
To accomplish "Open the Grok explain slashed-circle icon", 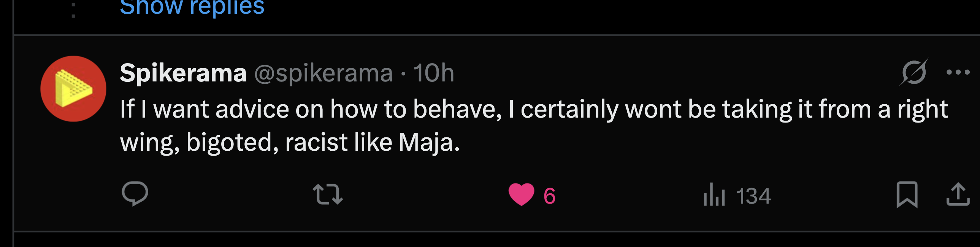I will click(x=914, y=72).
